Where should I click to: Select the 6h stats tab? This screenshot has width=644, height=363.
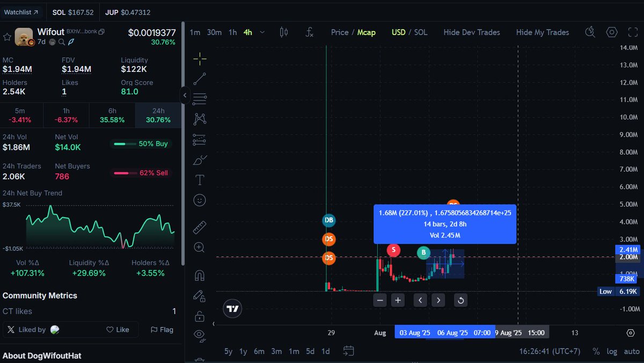point(112,115)
